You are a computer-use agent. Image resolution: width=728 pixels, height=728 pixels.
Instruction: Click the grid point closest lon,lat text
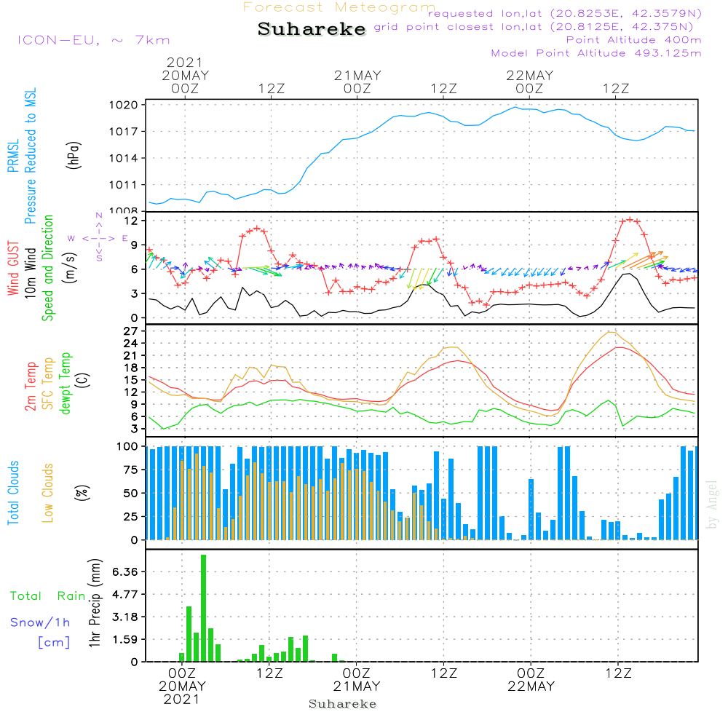pyautogui.click(x=534, y=26)
